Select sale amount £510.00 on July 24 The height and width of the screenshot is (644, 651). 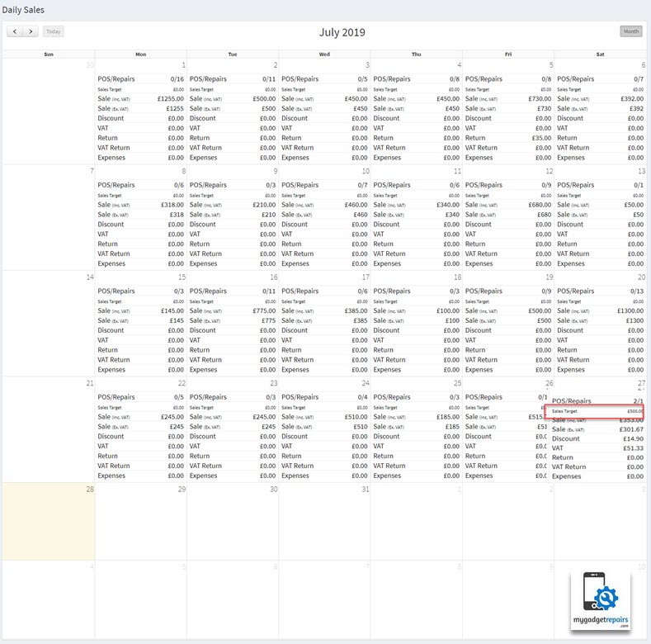click(x=356, y=417)
